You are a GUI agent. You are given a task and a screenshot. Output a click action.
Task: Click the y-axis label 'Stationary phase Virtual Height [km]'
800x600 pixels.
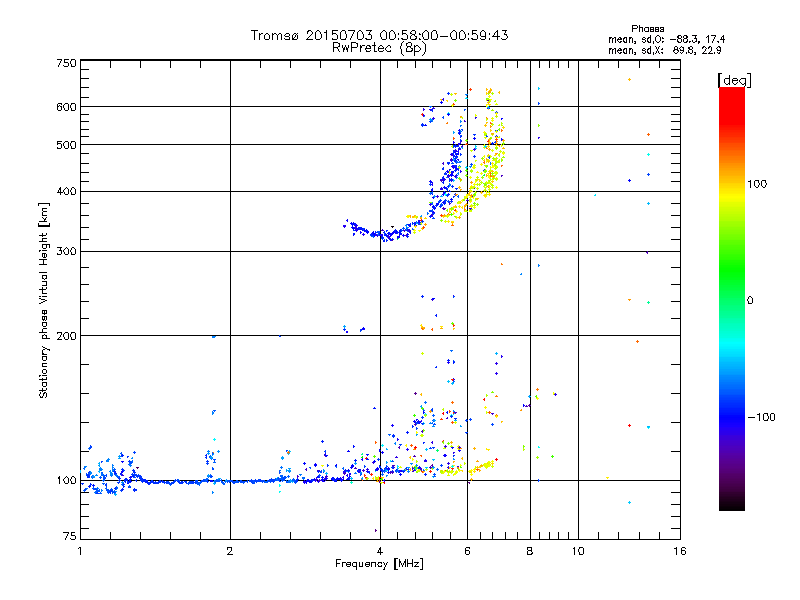tap(44, 300)
